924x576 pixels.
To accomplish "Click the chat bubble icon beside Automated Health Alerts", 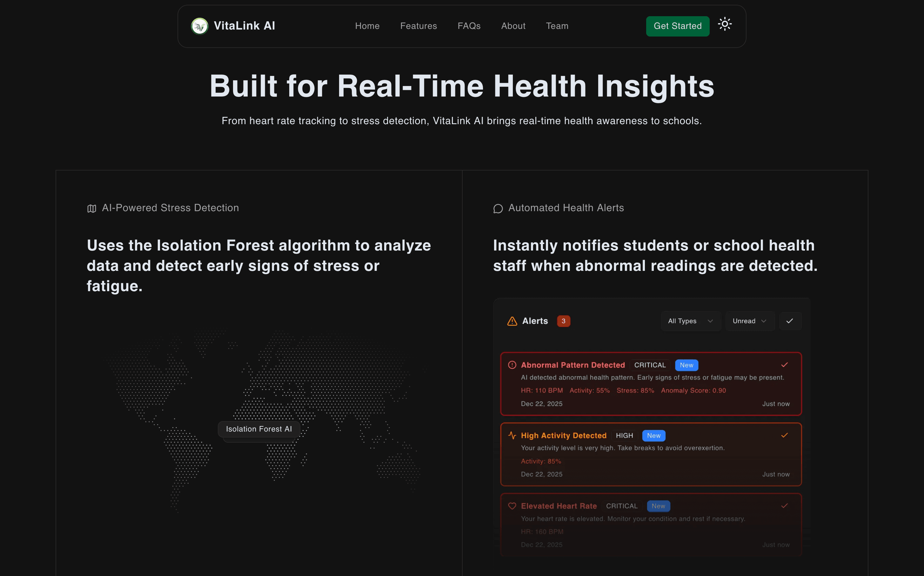I will point(498,209).
